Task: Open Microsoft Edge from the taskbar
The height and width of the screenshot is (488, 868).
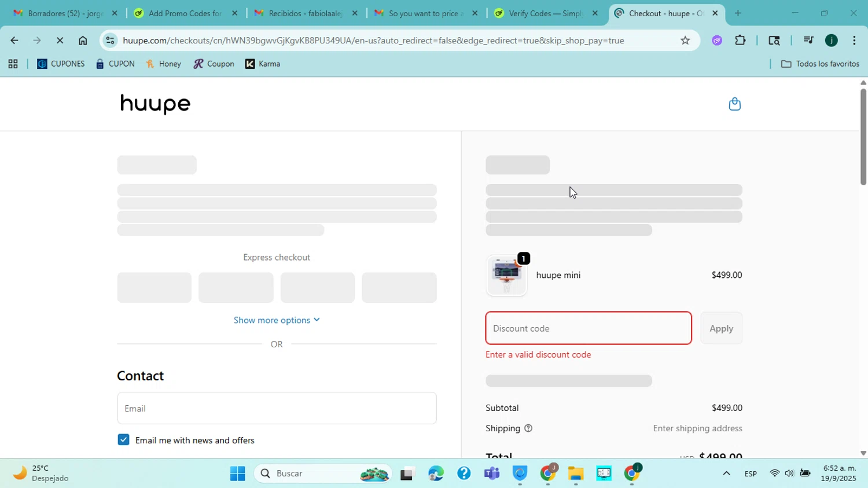Action: 436,474
